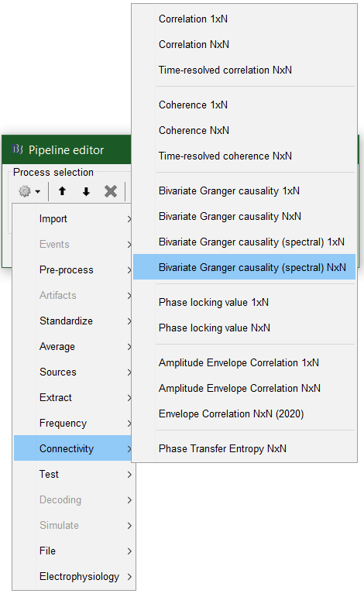
Task: Select Bivariate Granger causality (spectral) NxN
Action: coord(244,267)
